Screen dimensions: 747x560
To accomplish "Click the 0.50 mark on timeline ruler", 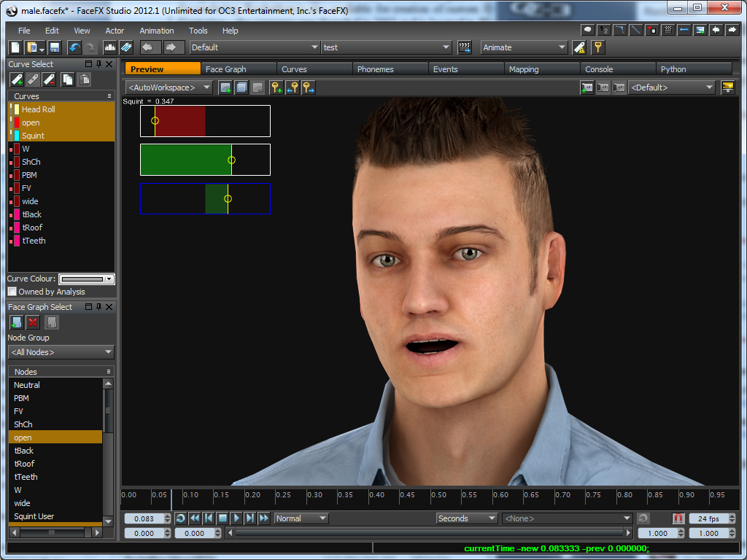I will click(438, 495).
